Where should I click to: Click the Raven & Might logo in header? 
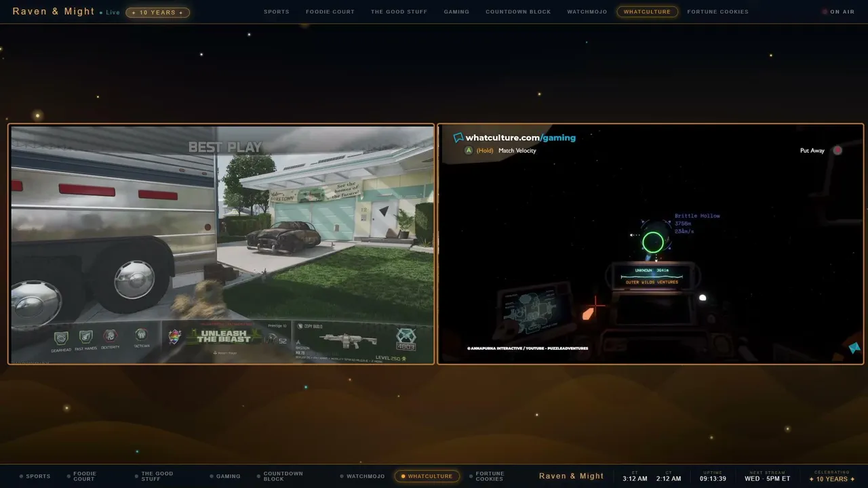(x=54, y=12)
